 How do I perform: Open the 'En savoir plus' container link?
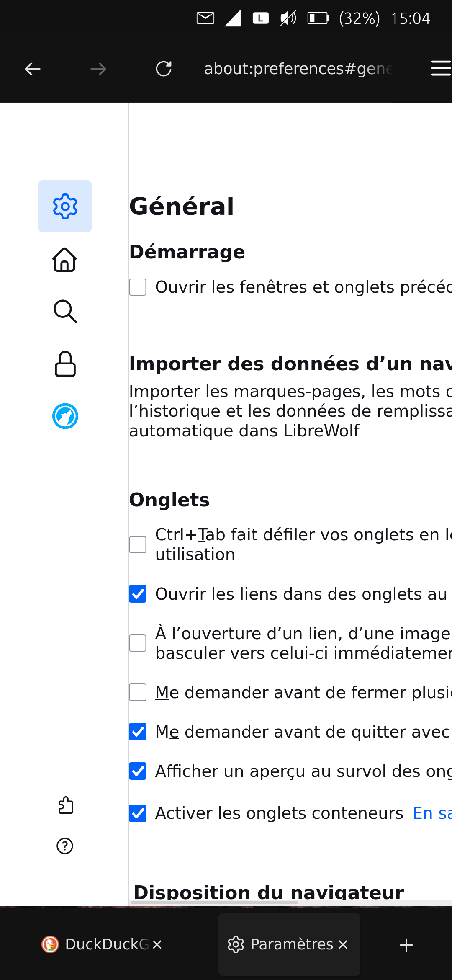pyautogui.click(x=432, y=813)
